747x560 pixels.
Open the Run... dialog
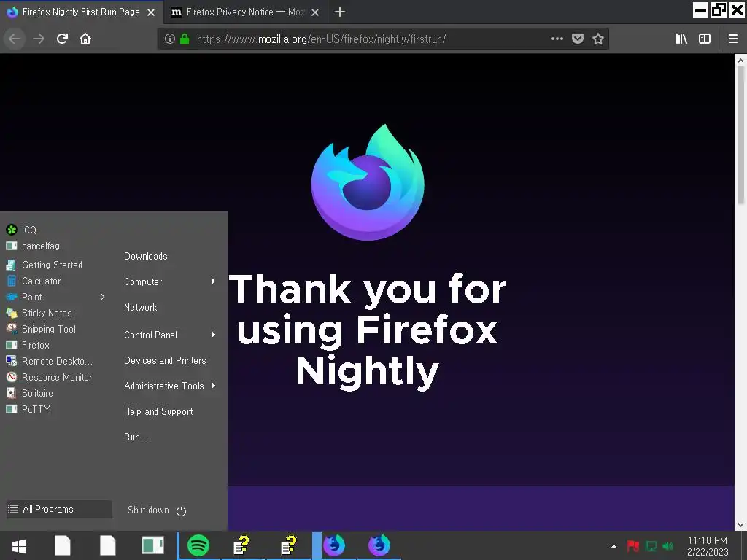(136, 437)
